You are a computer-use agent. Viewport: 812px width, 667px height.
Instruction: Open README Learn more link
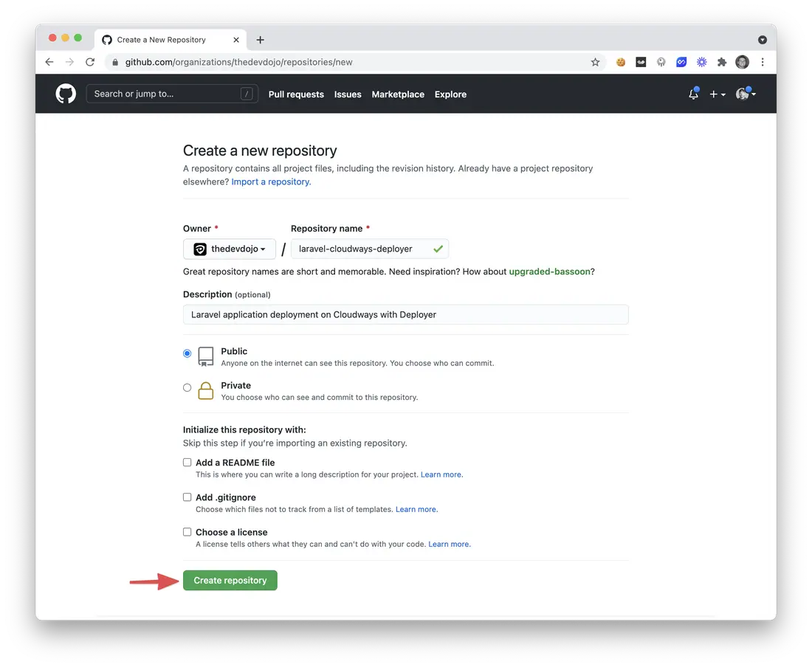[441, 474]
